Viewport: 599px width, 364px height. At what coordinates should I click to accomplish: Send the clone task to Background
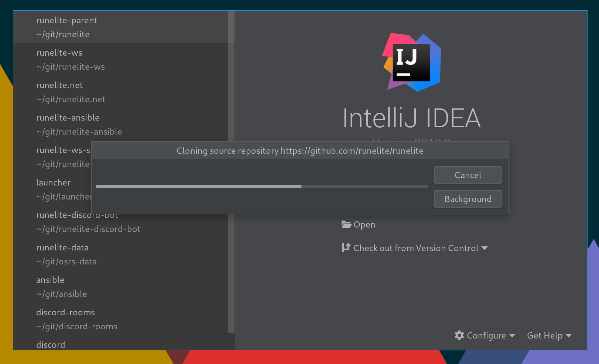[468, 199]
